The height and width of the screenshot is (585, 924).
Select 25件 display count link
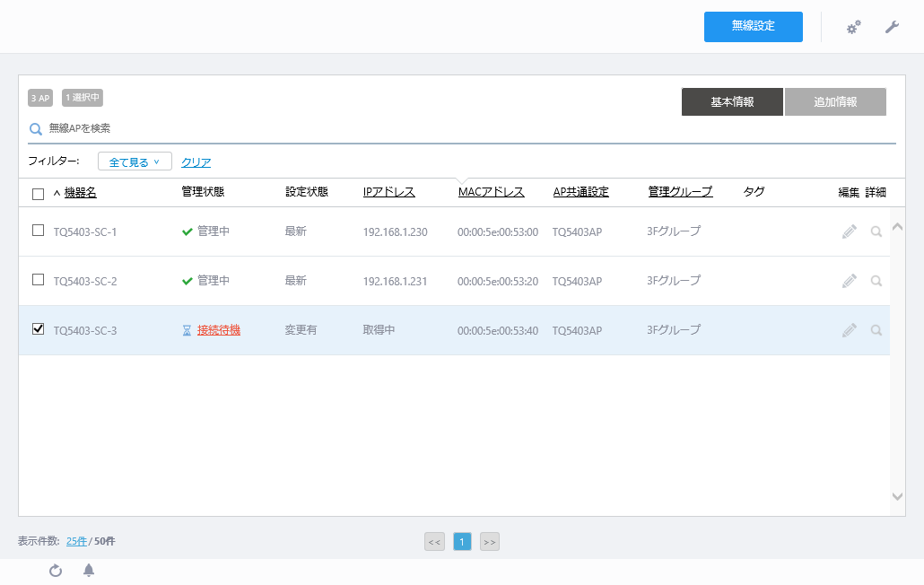click(x=76, y=541)
